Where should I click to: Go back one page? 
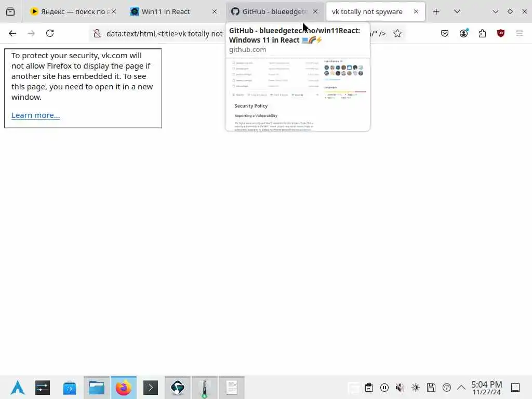[x=12, y=33]
